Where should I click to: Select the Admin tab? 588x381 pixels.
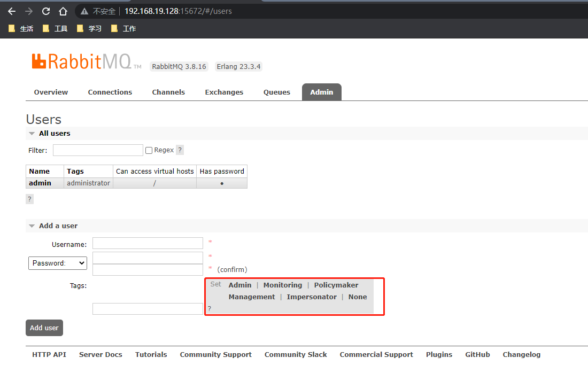tap(322, 92)
